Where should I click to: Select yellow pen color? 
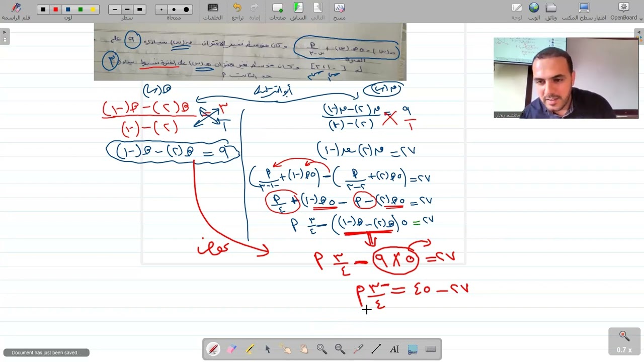(93, 10)
